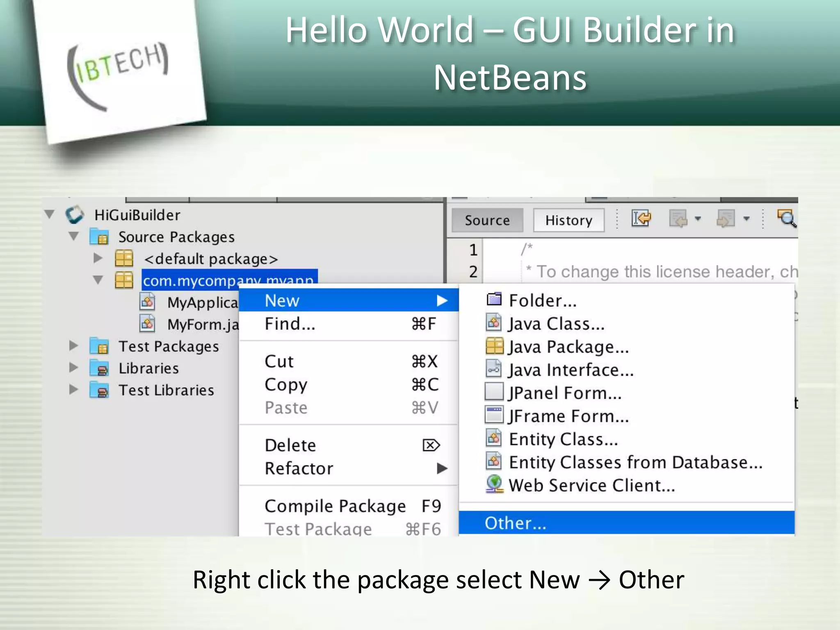Collapse the com.mycompany.myapp package node

[x=98, y=280]
